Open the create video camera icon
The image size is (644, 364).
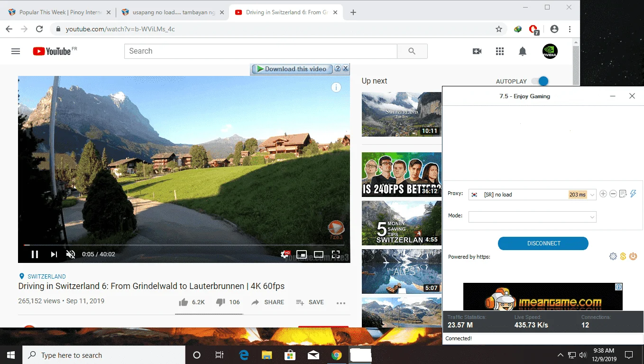click(477, 51)
